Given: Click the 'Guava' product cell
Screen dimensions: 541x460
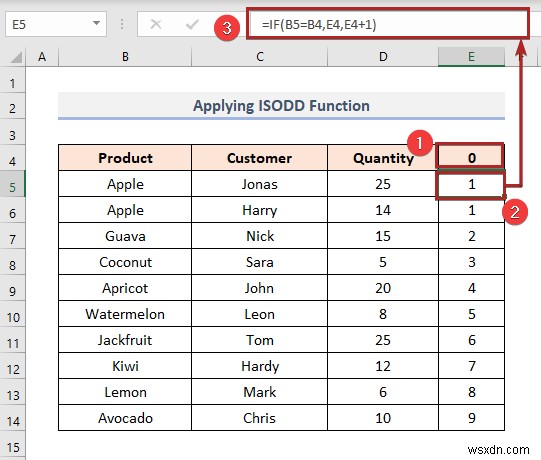Looking at the screenshot, I should (x=125, y=236).
